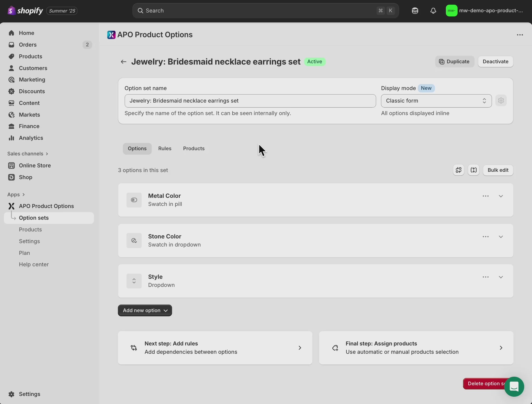532x404 pixels.
Task: Click the app header three-dots menu
Action: [x=520, y=35]
